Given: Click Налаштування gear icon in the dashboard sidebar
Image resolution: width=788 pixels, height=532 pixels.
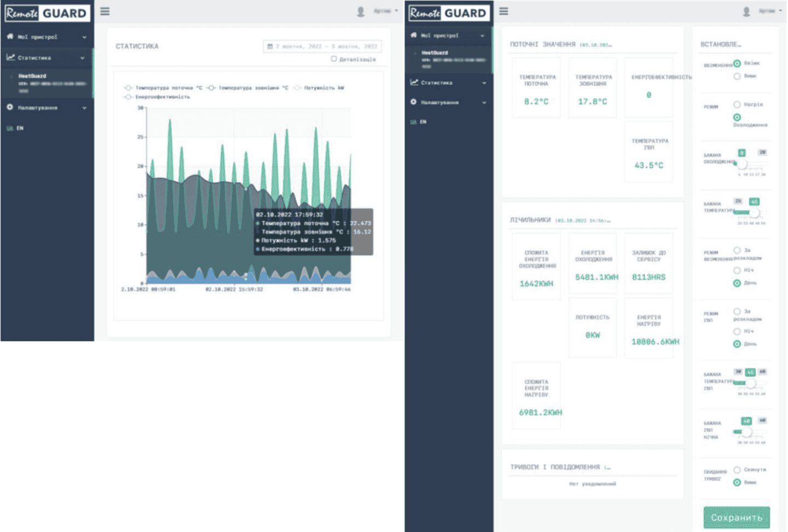Looking at the screenshot, I should click(x=414, y=102).
